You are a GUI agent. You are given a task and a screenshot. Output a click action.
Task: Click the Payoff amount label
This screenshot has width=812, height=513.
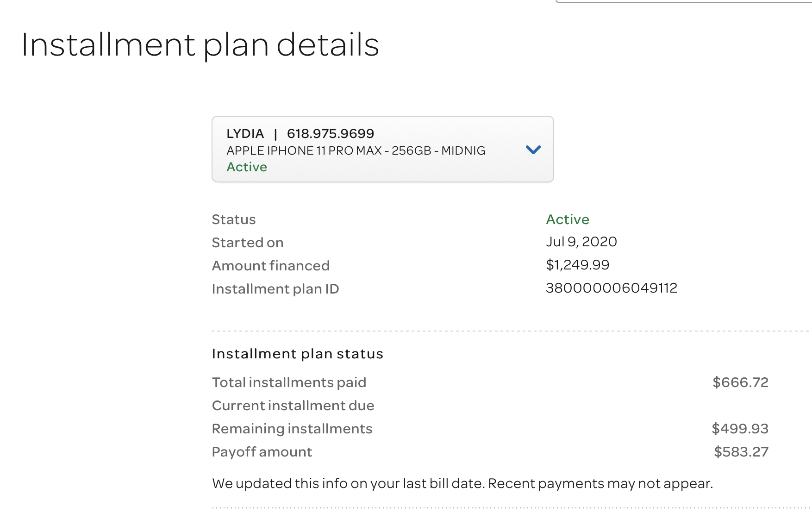(x=262, y=452)
